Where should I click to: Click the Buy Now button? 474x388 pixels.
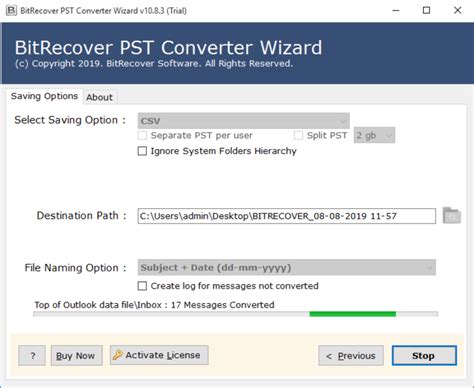(x=76, y=356)
